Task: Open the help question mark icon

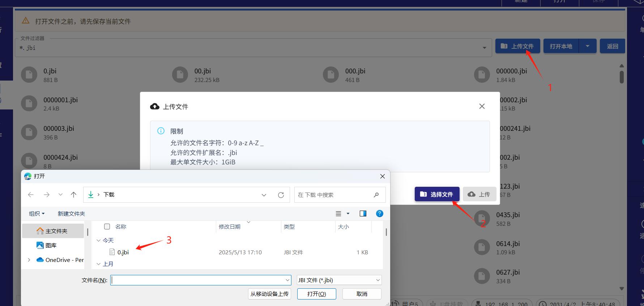Action: [379, 214]
